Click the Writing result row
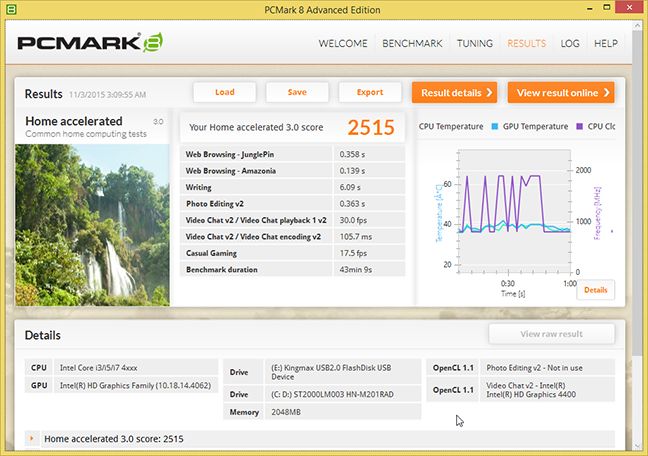 tap(293, 187)
